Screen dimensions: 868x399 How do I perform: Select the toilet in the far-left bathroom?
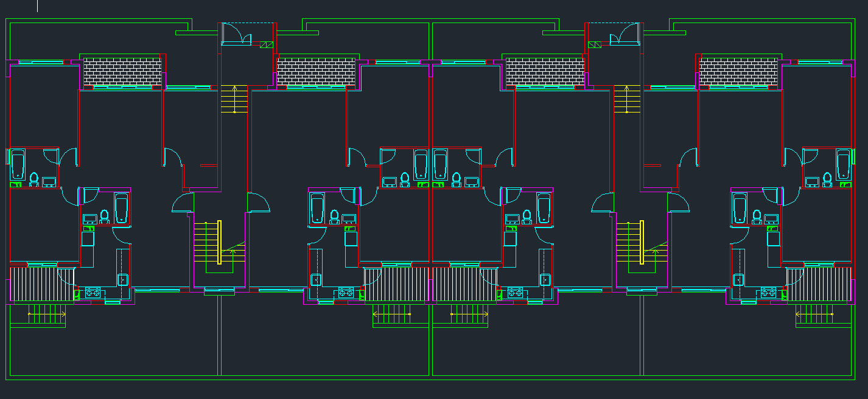point(33,179)
